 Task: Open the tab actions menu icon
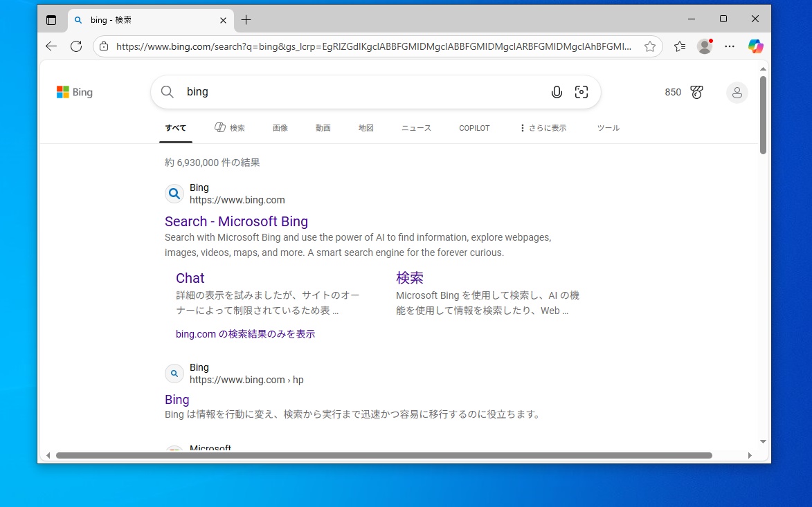point(51,20)
